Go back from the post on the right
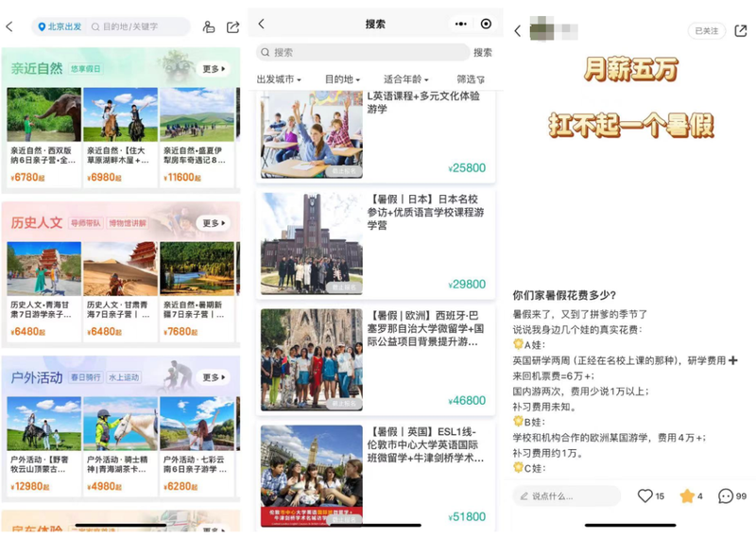This screenshot has height=539, width=756. pos(517,31)
